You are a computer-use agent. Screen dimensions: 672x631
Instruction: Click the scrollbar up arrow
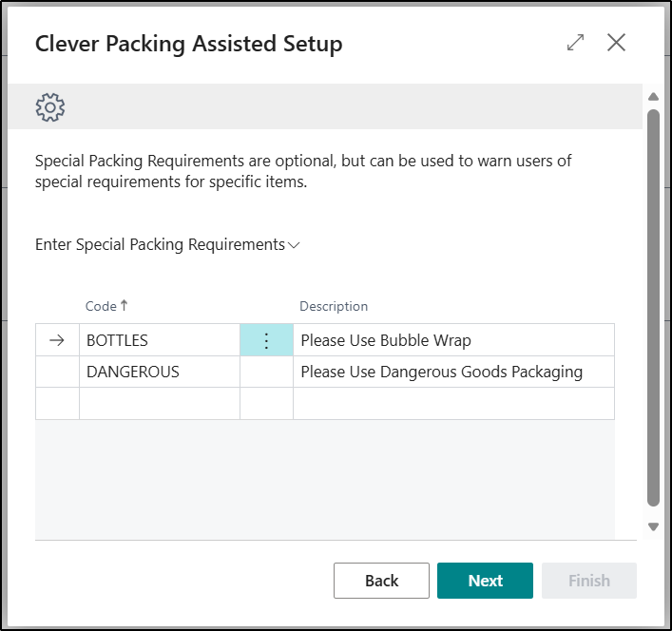(652, 97)
